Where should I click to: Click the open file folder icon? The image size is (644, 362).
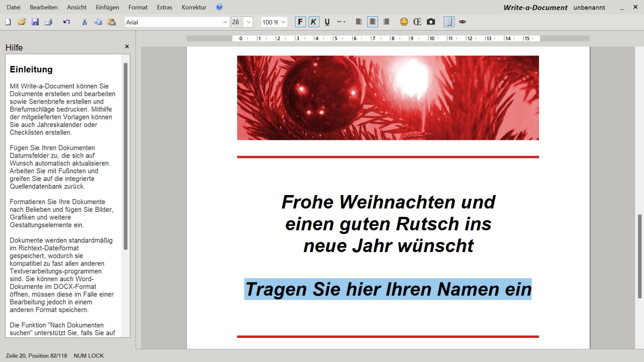point(22,22)
